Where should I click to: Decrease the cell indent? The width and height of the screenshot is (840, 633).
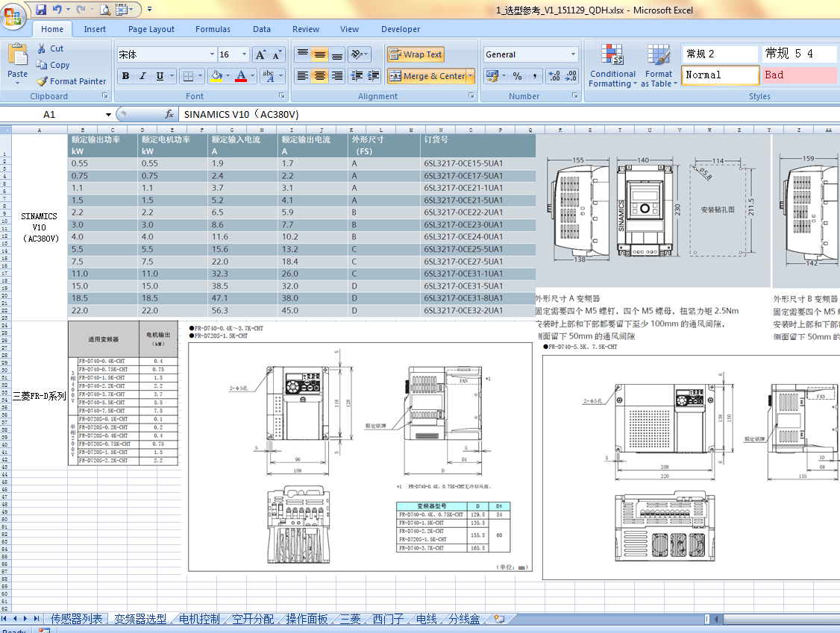[x=357, y=76]
